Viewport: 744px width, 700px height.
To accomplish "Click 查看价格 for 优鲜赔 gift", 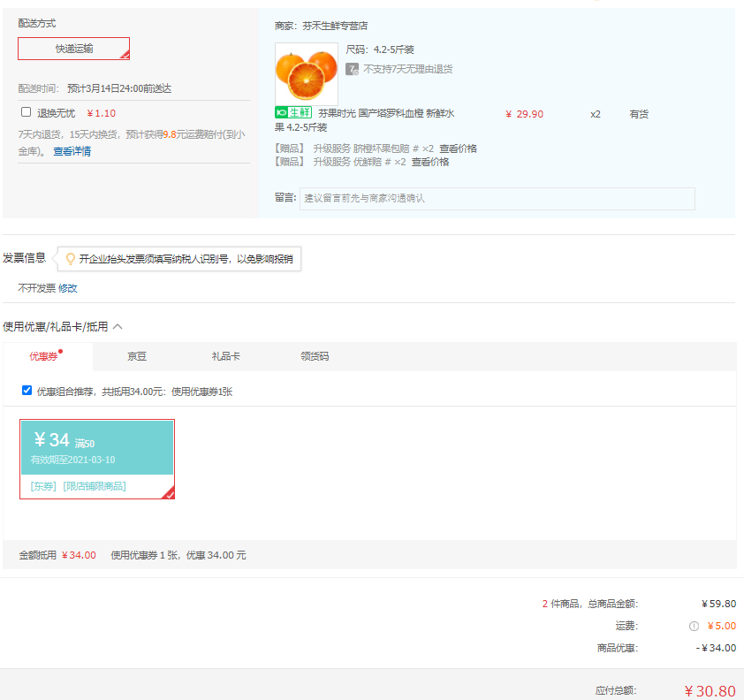I will (x=429, y=162).
